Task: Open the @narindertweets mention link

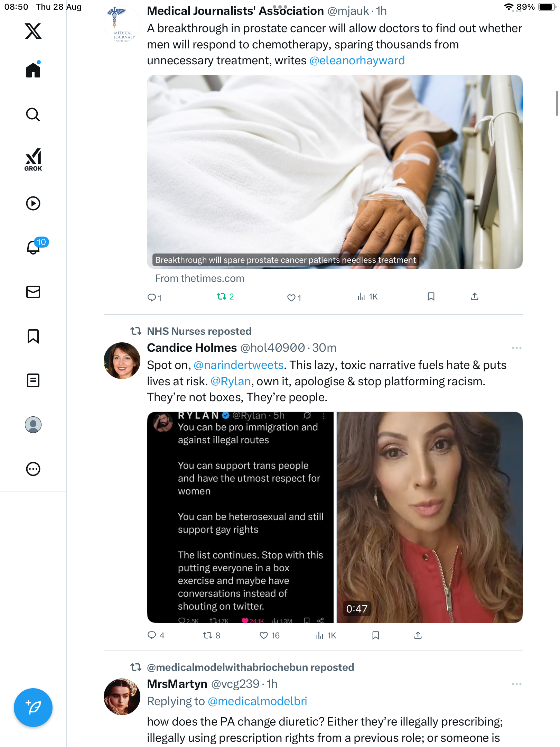Action: point(239,365)
